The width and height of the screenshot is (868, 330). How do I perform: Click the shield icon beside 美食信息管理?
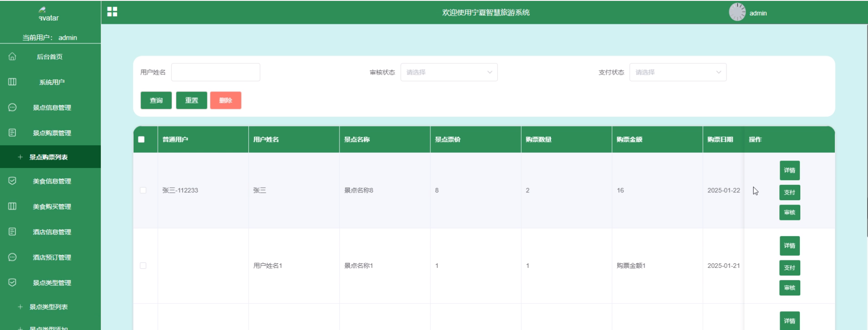click(x=12, y=181)
